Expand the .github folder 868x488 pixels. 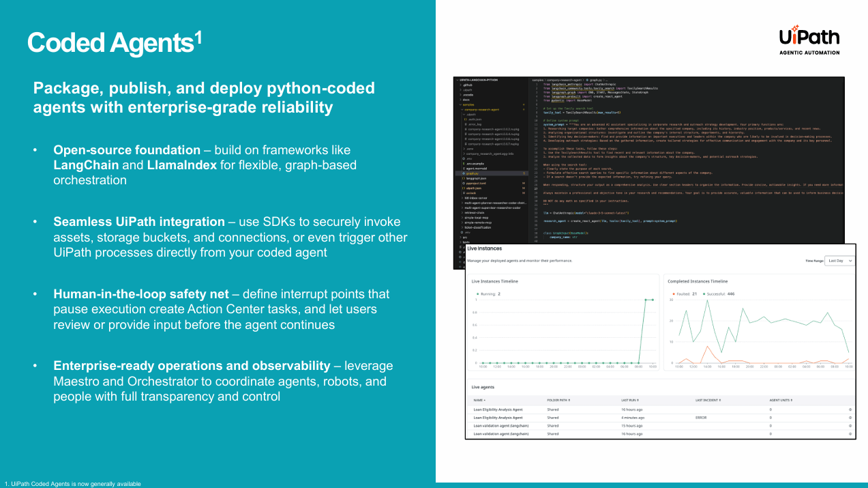click(466, 85)
